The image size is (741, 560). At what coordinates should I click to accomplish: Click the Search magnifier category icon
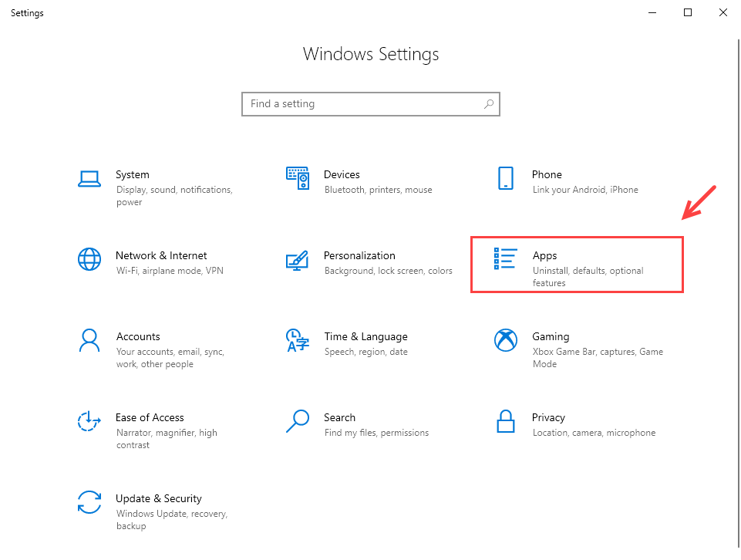(x=298, y=421)
